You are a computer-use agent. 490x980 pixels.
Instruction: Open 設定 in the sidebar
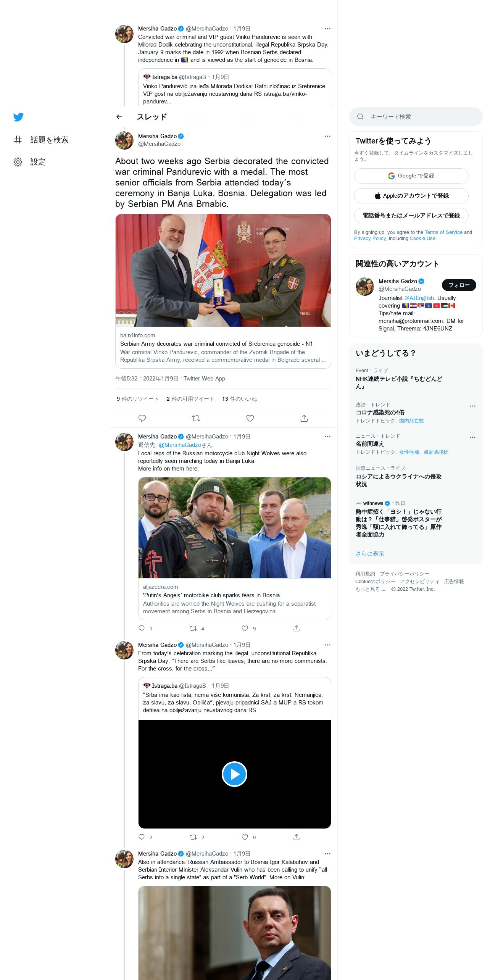click(30, 162)
